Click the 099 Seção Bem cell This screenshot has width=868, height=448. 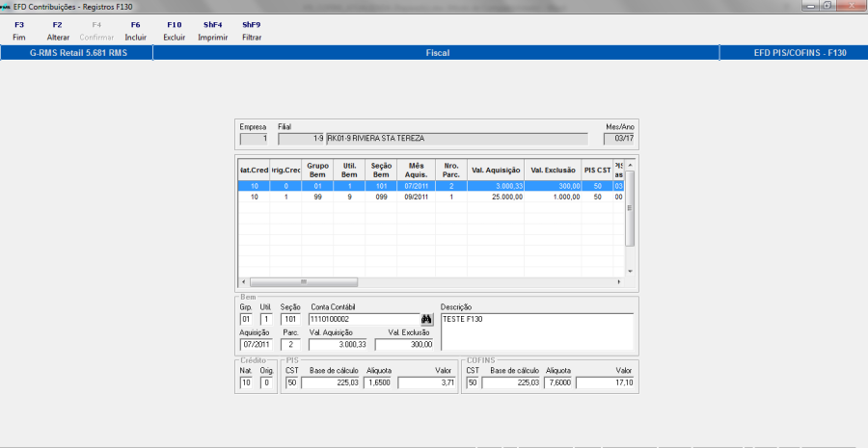(x=381, y=197)
